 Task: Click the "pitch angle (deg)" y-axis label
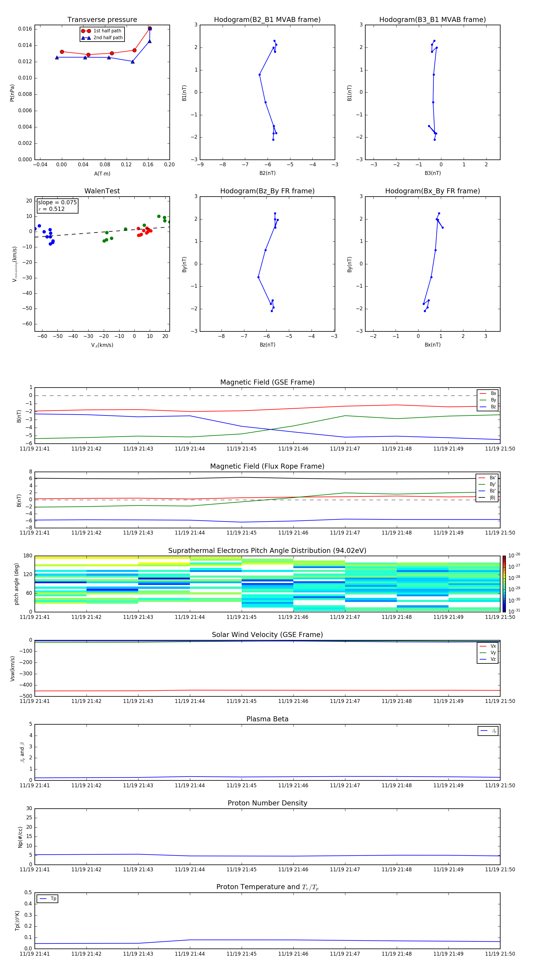[16, 584]
